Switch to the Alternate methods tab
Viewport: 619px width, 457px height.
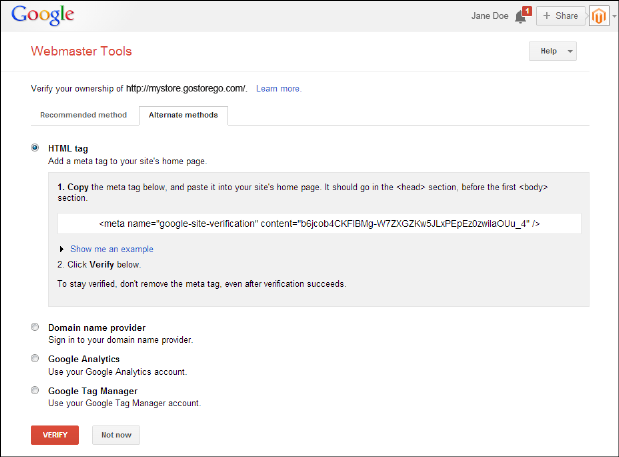coord(184,115)
